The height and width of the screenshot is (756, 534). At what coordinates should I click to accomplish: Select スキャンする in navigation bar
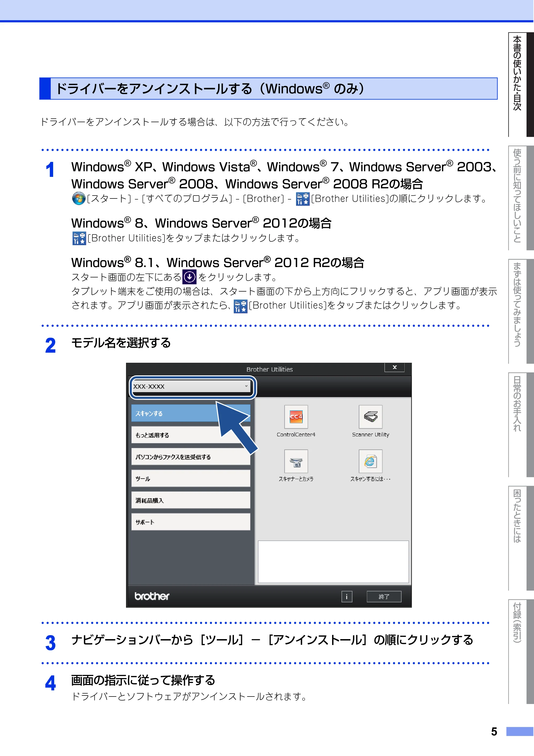pyautogui.click(x=191, y=413)
